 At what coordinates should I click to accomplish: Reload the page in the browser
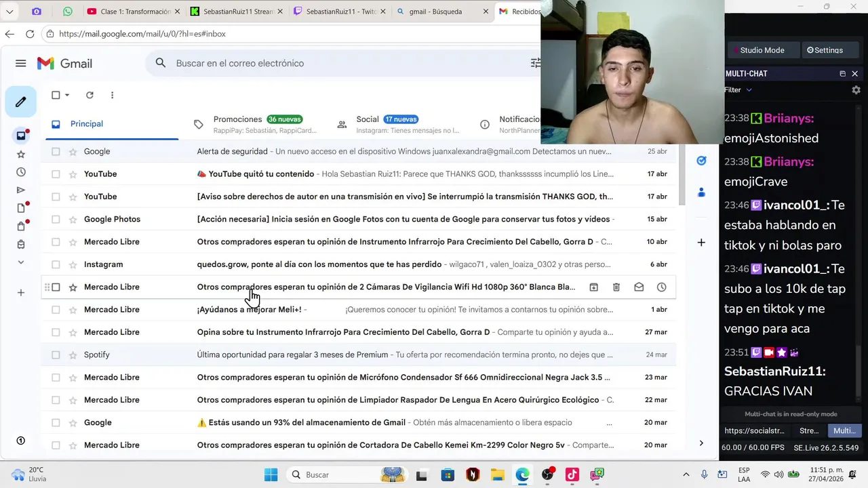[x=30, y=34]
